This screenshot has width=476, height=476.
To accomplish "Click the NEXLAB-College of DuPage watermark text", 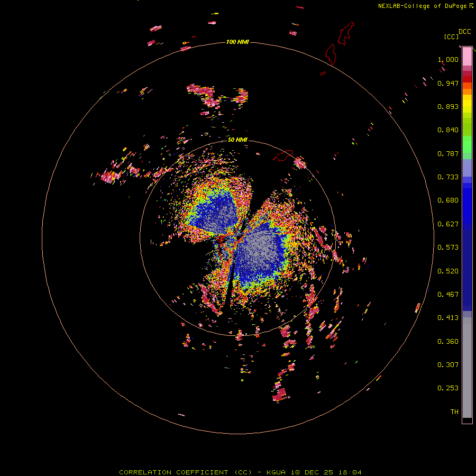I will click(426, 6).
